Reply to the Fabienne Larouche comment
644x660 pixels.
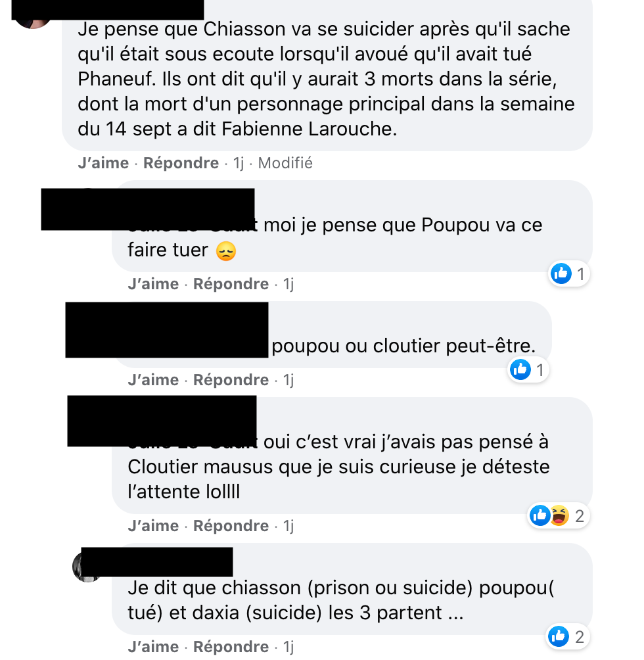[181, 163]
